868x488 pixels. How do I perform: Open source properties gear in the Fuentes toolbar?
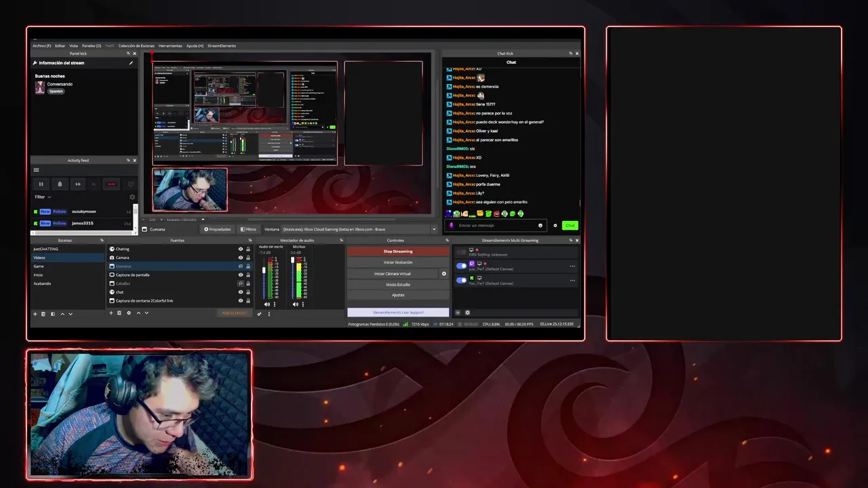(x=129, y=313)
